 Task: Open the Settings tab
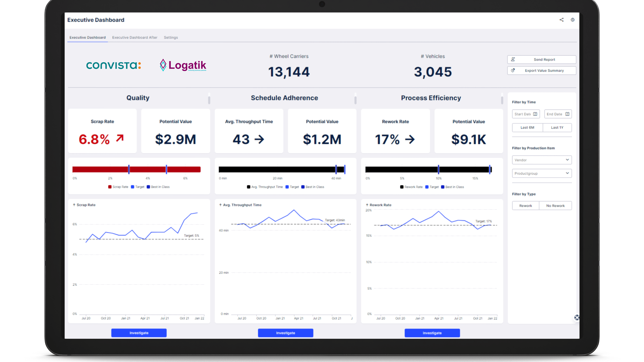pos(171,37)
